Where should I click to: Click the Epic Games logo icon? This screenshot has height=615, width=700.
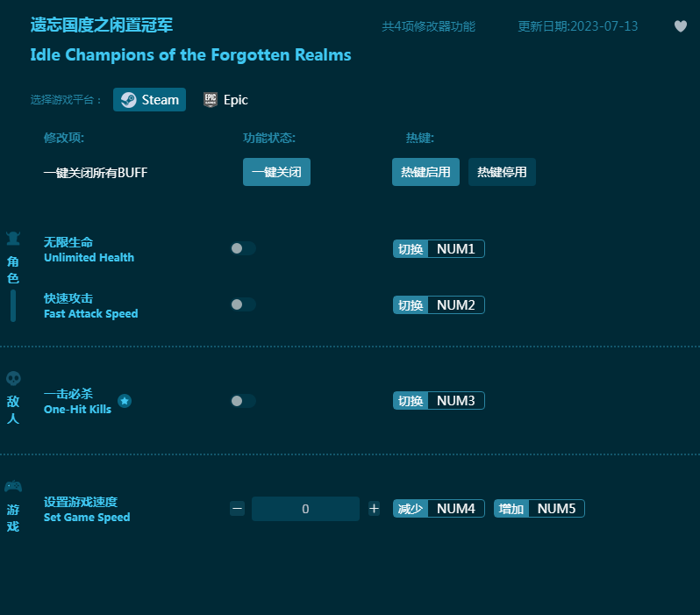coord(211,100)
